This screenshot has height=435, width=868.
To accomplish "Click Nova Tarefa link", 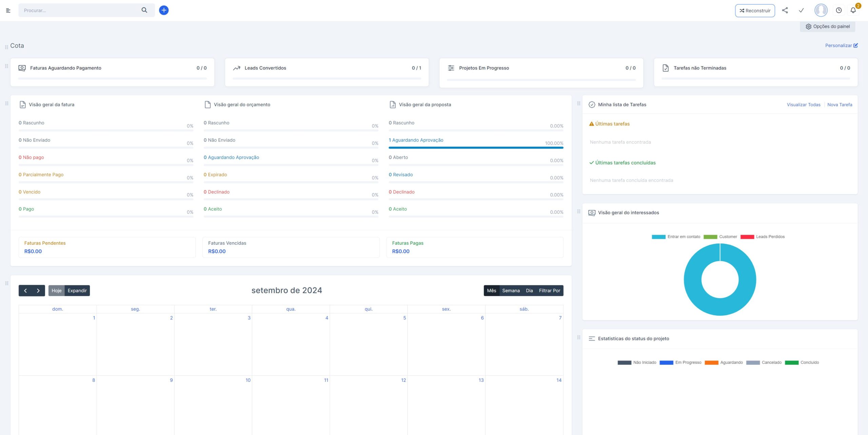I will (x=840, y=105).
